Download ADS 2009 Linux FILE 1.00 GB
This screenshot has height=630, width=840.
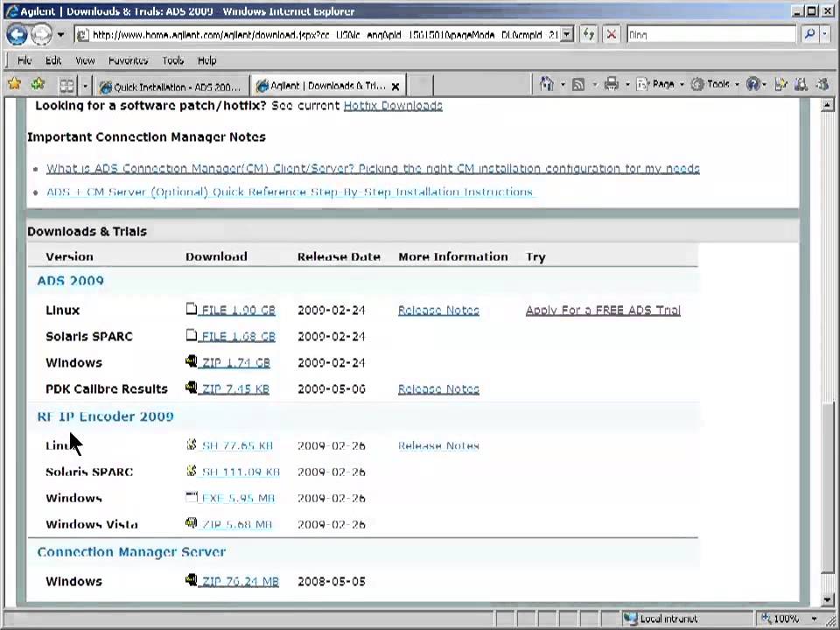coord(238,310)
